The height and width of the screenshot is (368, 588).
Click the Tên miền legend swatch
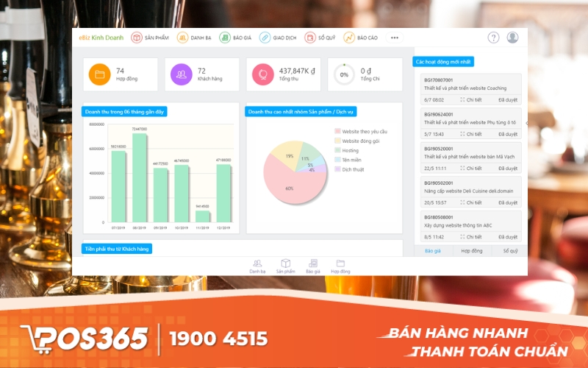pyautogui.click(x=337, y=160)
